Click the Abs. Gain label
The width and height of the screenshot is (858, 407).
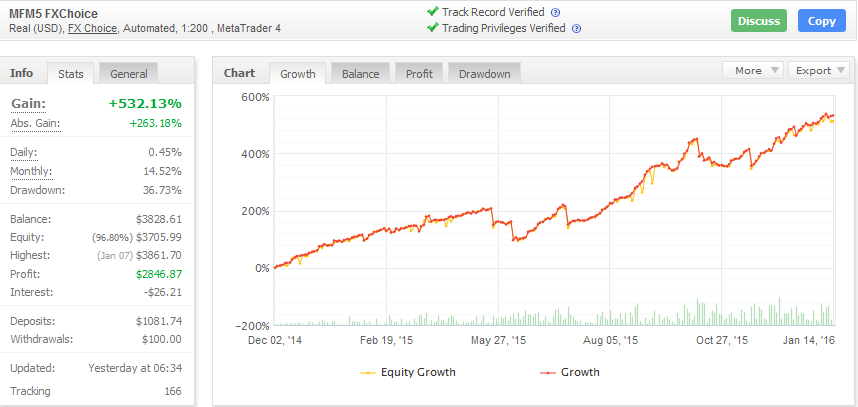pyautogui.click(x=35, y=123)
